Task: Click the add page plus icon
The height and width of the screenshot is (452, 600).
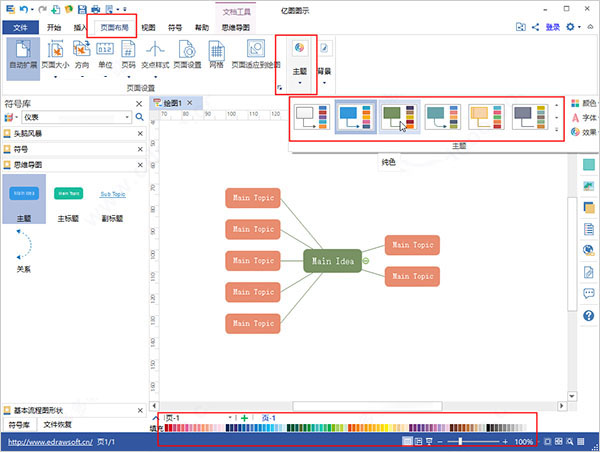Action: (245, 418)
